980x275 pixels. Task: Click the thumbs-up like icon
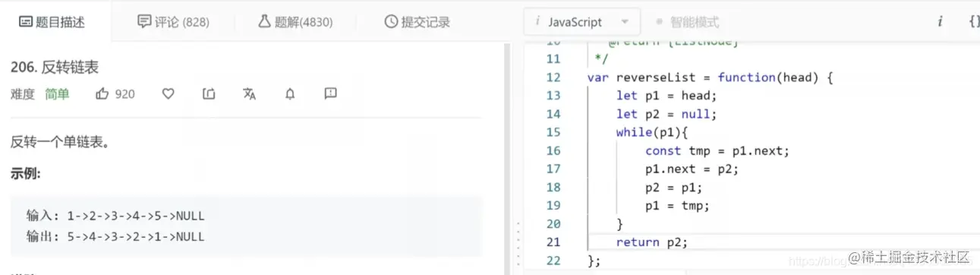[x=102, y=94]
